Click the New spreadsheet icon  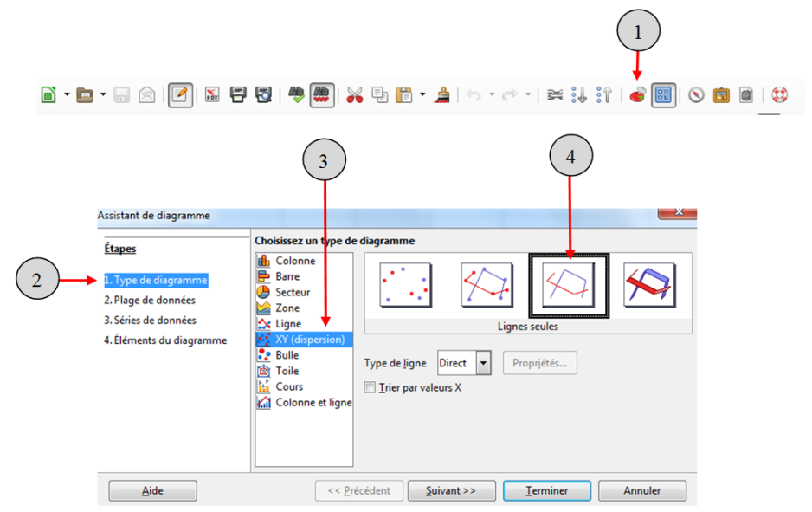tap(48, 94)
